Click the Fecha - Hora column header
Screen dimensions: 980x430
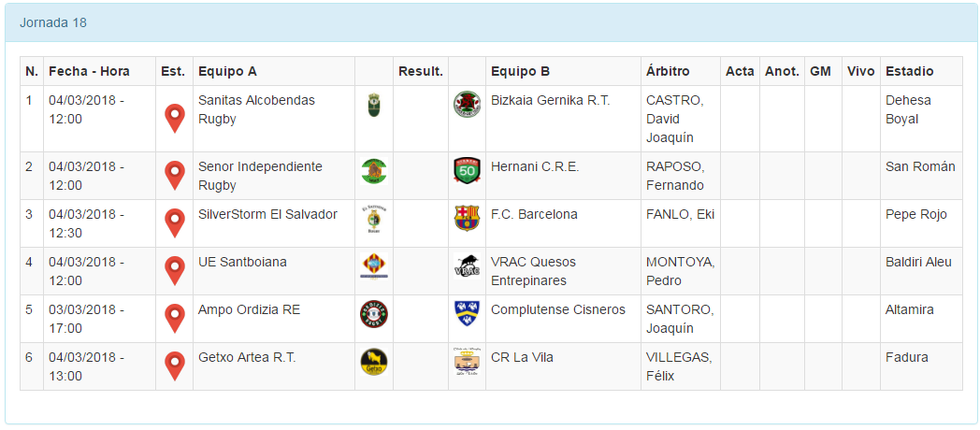[x=89, y=71]
